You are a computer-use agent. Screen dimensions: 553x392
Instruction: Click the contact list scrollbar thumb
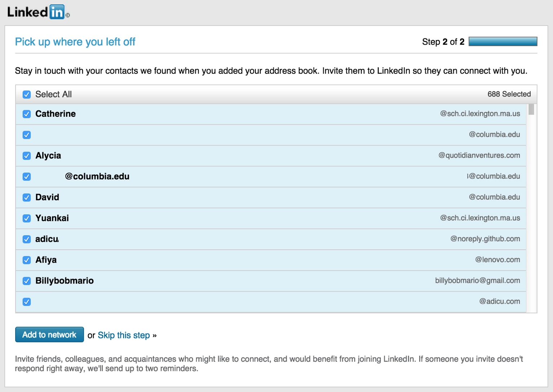(531, 109)
